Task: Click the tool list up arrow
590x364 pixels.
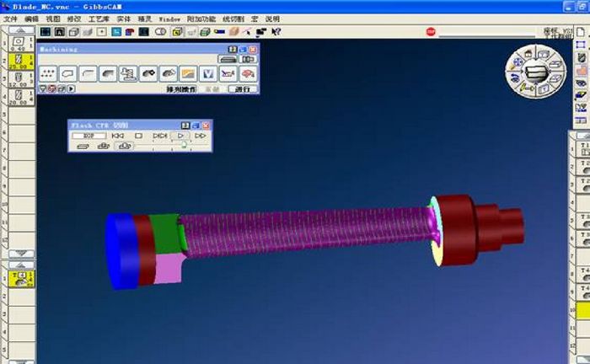Action: pyautogui.click(x=21, y=29)
